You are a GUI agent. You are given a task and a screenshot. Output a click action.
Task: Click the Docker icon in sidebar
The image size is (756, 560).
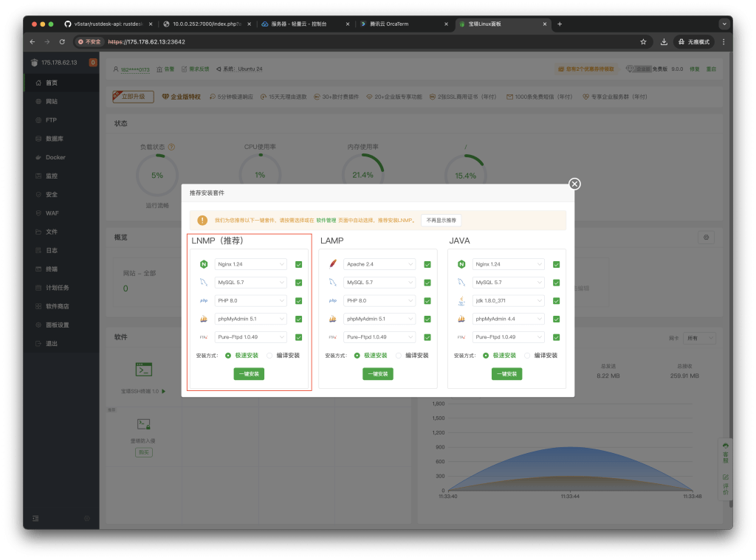click(39, 157)
